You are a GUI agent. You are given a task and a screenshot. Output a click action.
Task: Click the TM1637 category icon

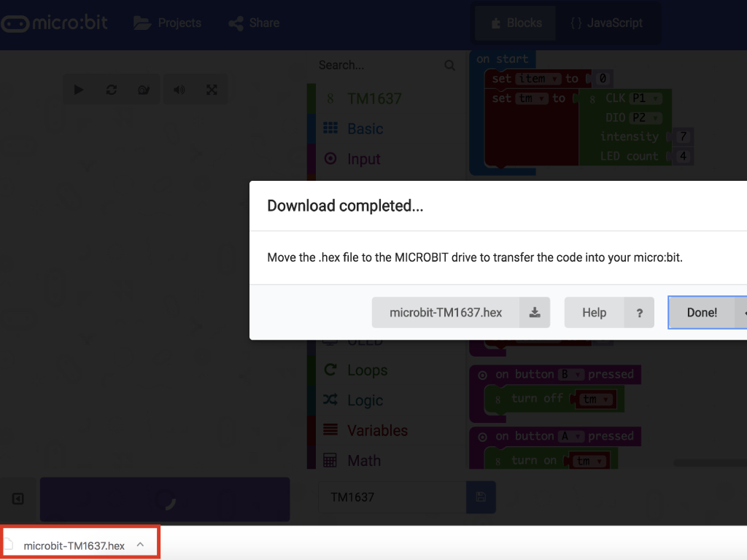click(x=330, y=98)
